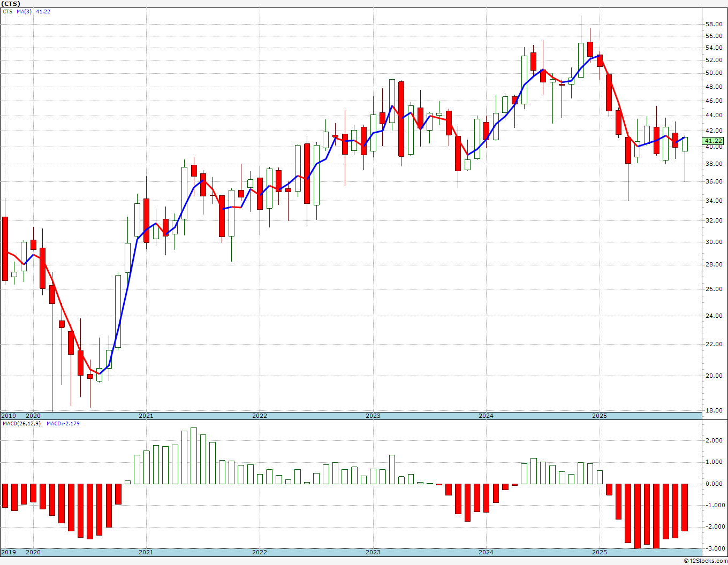Select 2020 on the MACD panel time axis
Viewport: 728px width, 565px height.
click(33, 552)
